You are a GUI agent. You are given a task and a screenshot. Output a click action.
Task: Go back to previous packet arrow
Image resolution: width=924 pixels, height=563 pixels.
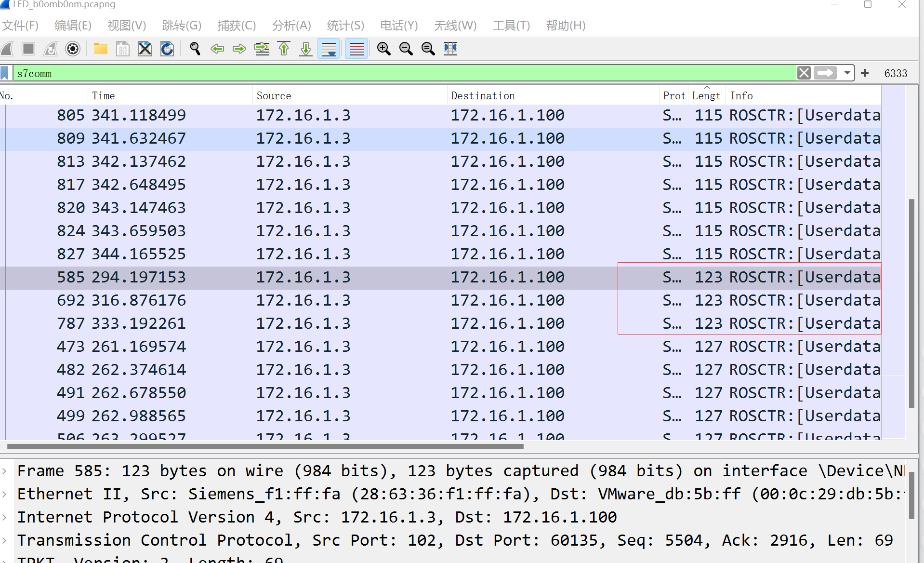point(217,49)
